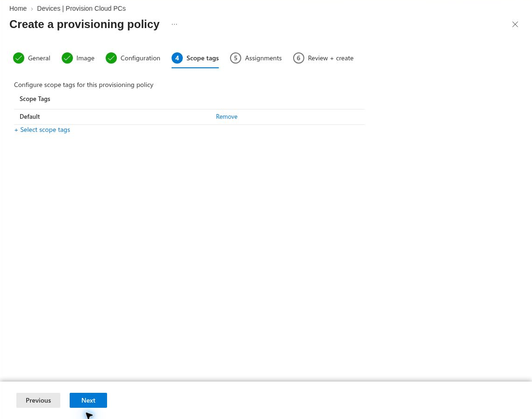Go back with the Previous button
This screenshot has width=532, height=419.
38,400
